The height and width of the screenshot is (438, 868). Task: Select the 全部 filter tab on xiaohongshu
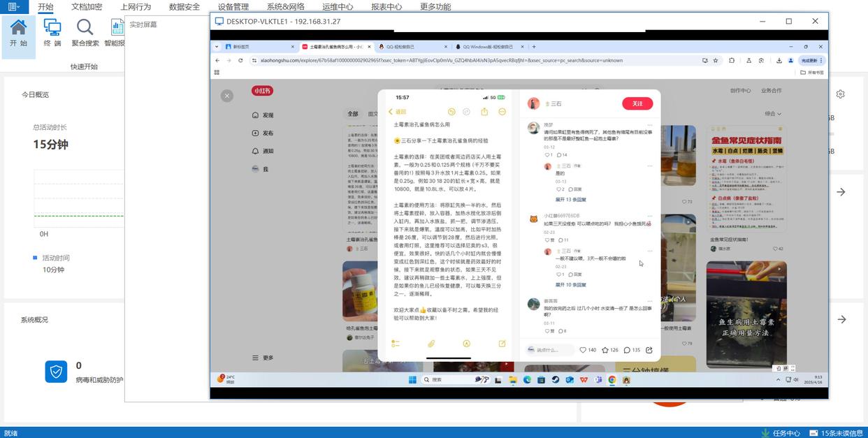(x=353, y=114)
